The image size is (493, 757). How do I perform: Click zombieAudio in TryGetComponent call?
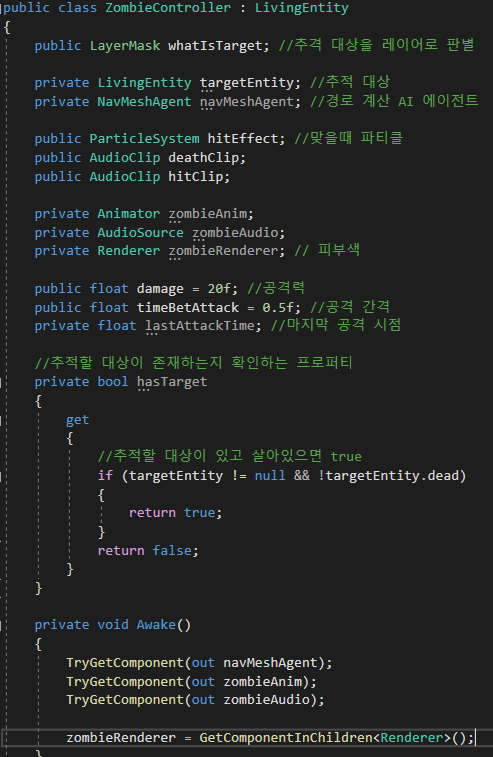click(266, 700)
